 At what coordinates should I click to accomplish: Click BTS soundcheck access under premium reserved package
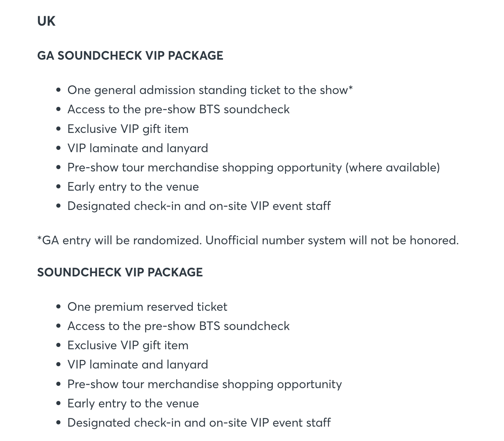(x=178, y=326)
